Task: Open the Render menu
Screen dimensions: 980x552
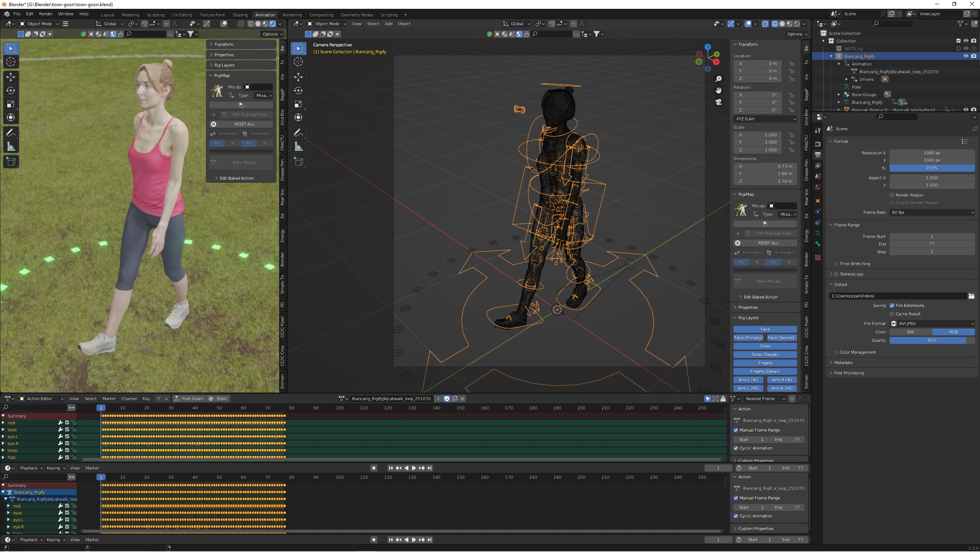Action: tap(46, 14)
